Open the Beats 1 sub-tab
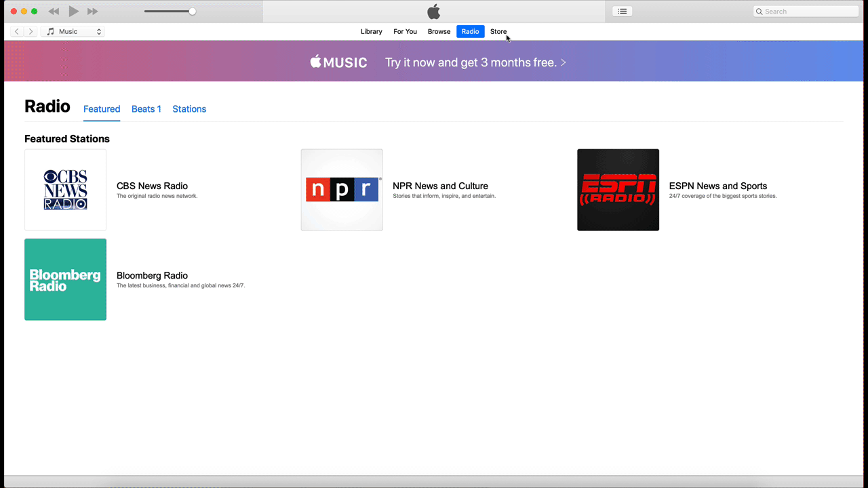 (x=146, y=109)
